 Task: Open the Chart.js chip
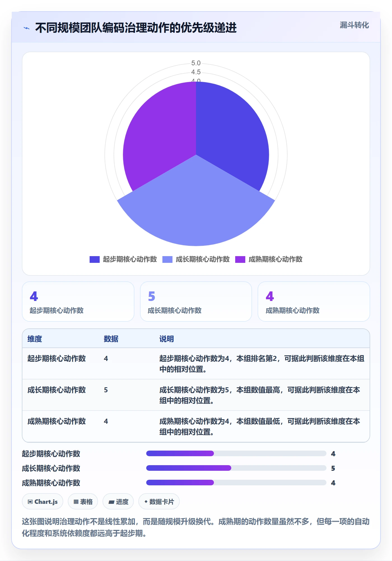(x=43, y=502)
